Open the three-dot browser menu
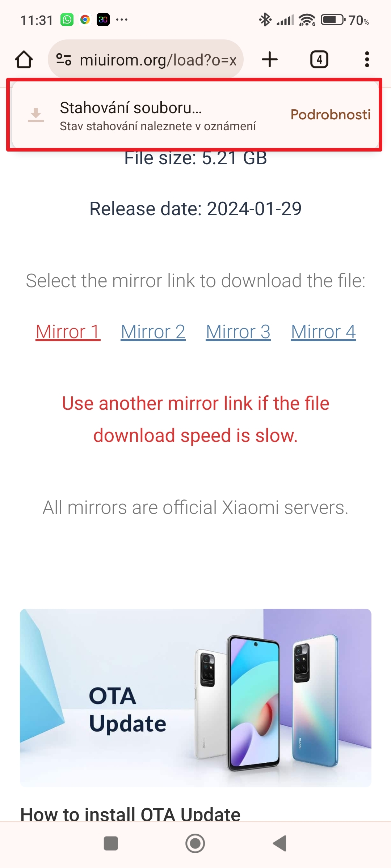This screenshot has height=868, width=391. click(367, 60)
